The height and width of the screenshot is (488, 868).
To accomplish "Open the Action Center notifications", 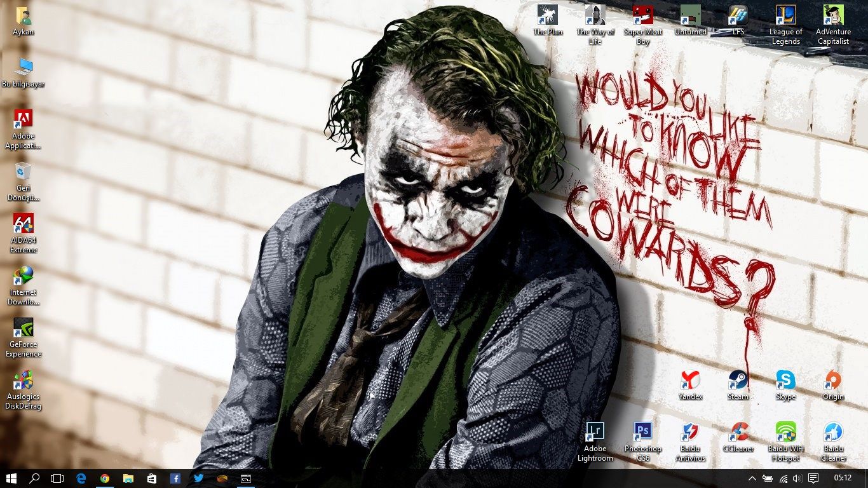I will [813, 478].
